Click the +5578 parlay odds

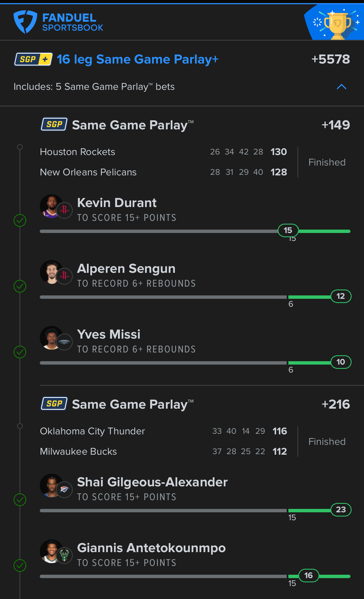pyautogui.click(x=330, y=59)
